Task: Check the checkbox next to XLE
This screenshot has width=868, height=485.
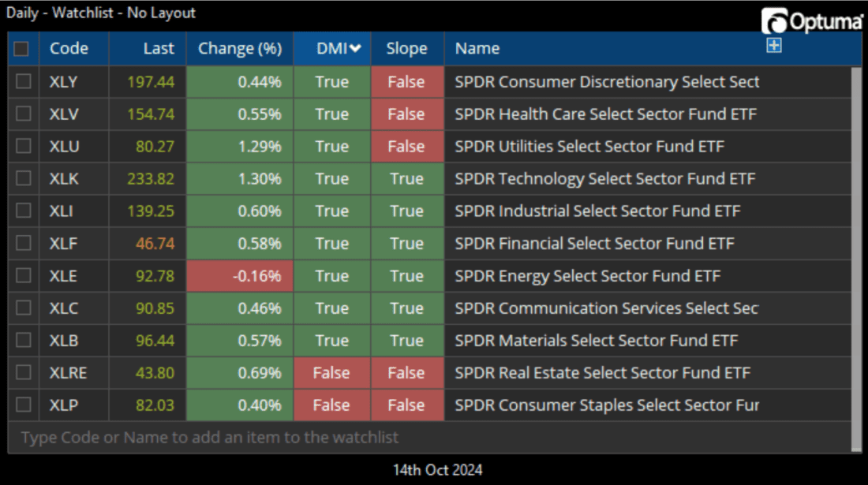Action: [x=21, y=275]
